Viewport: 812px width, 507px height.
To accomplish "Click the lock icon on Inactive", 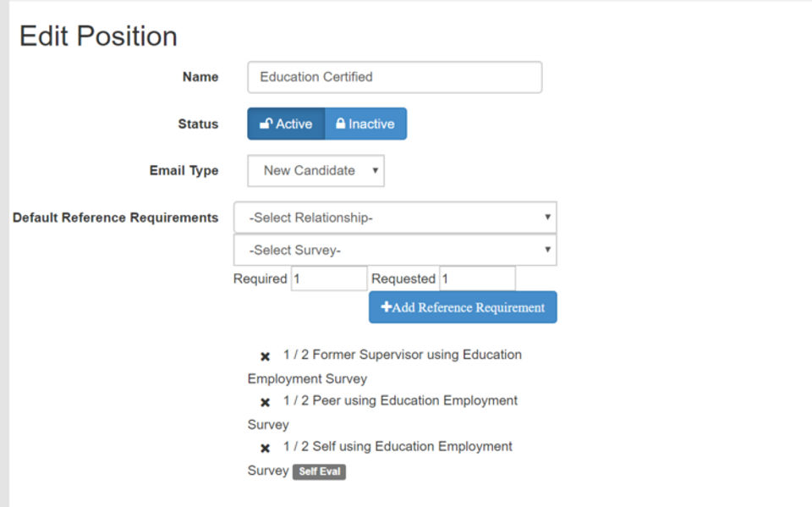I will tap(340, 124).
